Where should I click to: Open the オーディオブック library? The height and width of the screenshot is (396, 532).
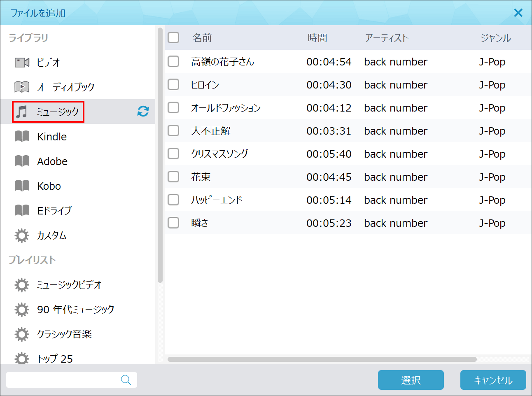[x=78, y=87]
